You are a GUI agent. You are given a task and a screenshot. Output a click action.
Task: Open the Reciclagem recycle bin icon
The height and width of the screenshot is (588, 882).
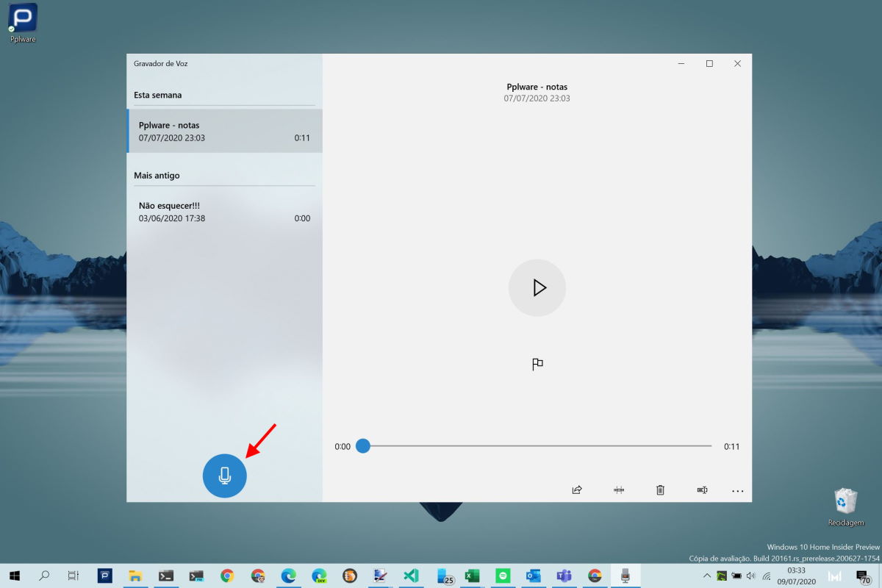click(845, 506)
